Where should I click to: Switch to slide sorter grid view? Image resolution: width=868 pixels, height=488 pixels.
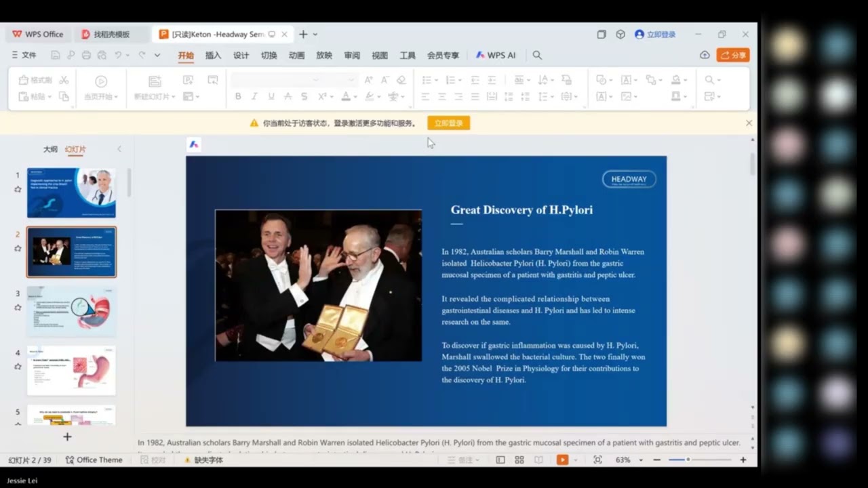[519, 460]
